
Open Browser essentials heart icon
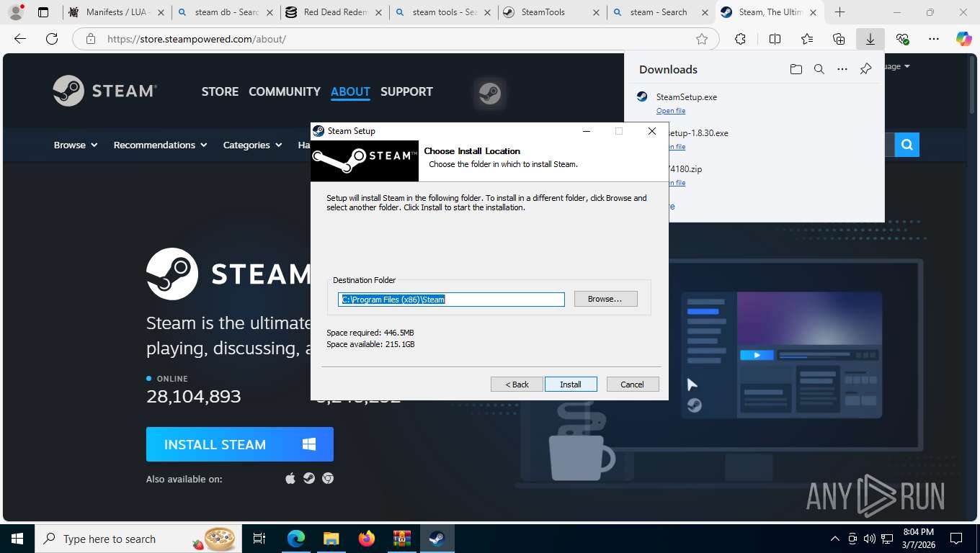902,39
